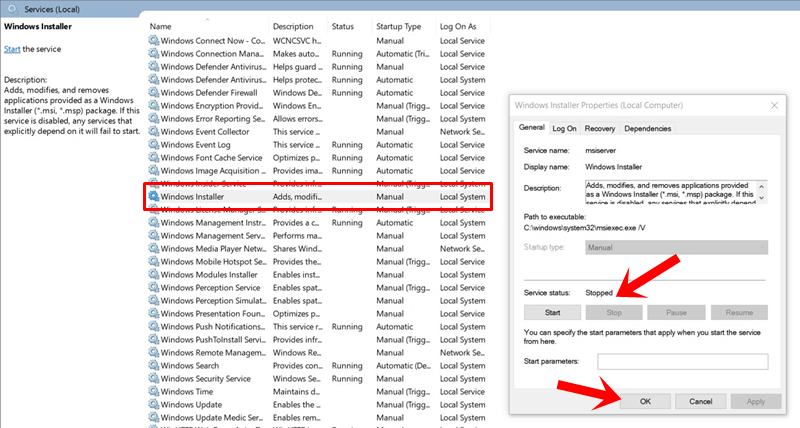Click the Apply button

click(x=756, y=401)
